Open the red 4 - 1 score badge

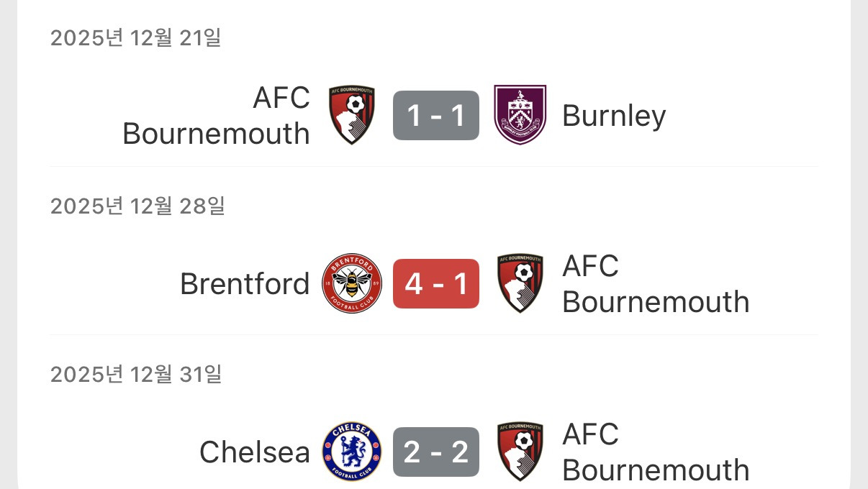click(436, 283)
